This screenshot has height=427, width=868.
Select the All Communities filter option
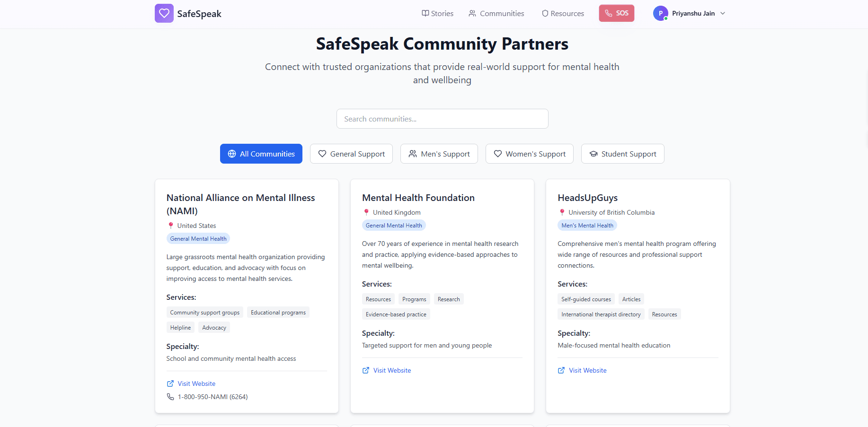pyautogui.click(x=261, y=154)
